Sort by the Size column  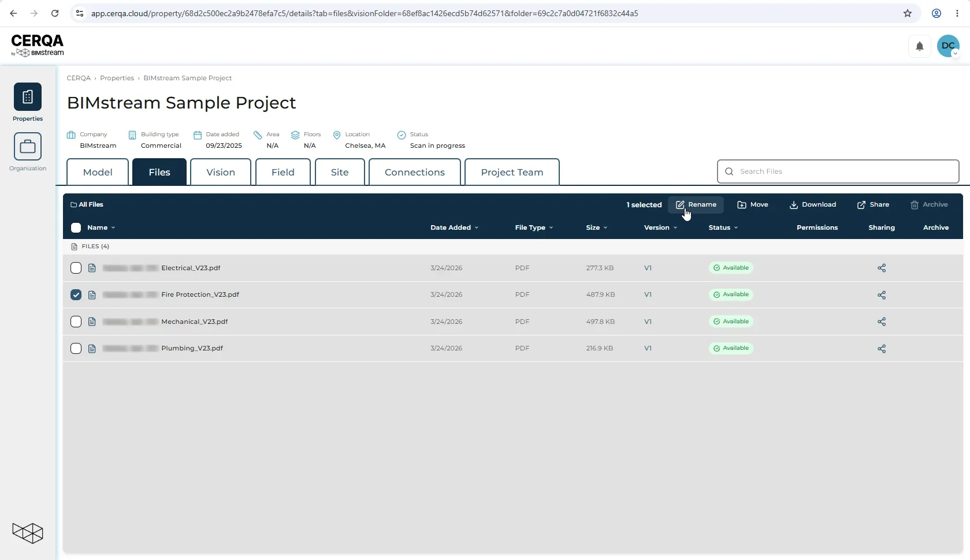[596, 227]
